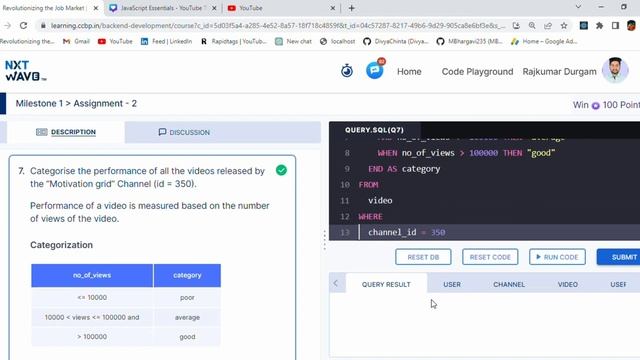Open Feed | LinkedIn bookmark
Viewport: 640px width, 360px height.
[x=166, y=41]
